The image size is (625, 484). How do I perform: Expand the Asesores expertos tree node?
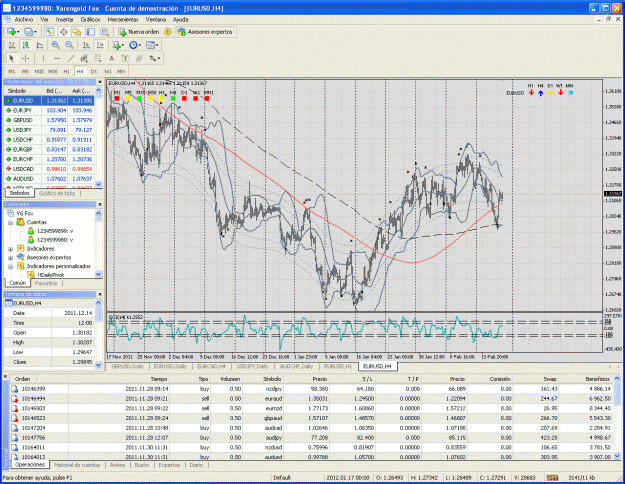tap(11, 258)
